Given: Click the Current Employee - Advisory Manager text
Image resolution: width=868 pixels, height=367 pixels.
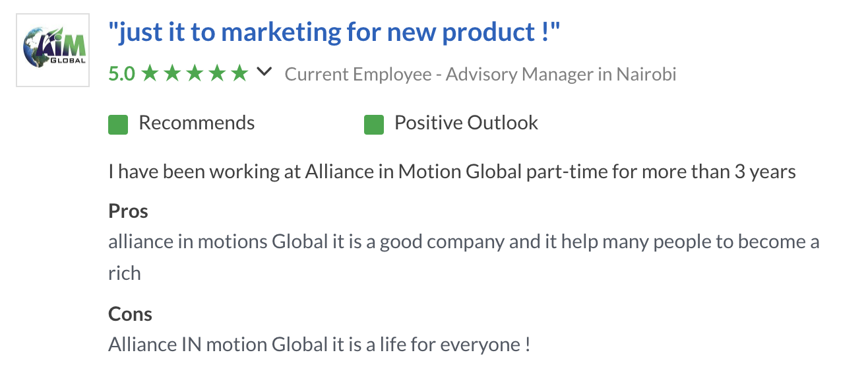Looking at the screenshot, I should (x=439, y=74).
